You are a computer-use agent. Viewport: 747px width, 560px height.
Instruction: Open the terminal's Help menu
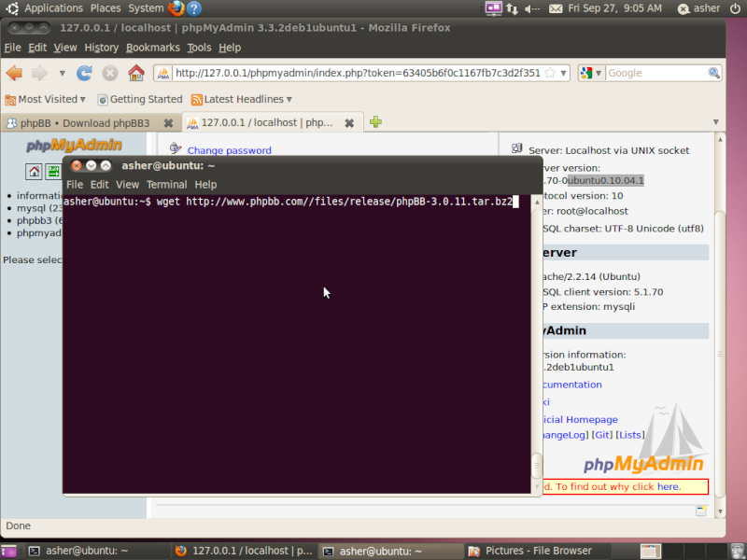click(x=205, y=185)
